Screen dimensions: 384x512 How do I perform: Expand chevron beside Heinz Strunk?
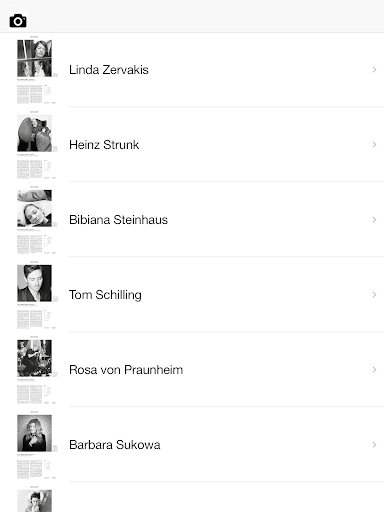374,145
